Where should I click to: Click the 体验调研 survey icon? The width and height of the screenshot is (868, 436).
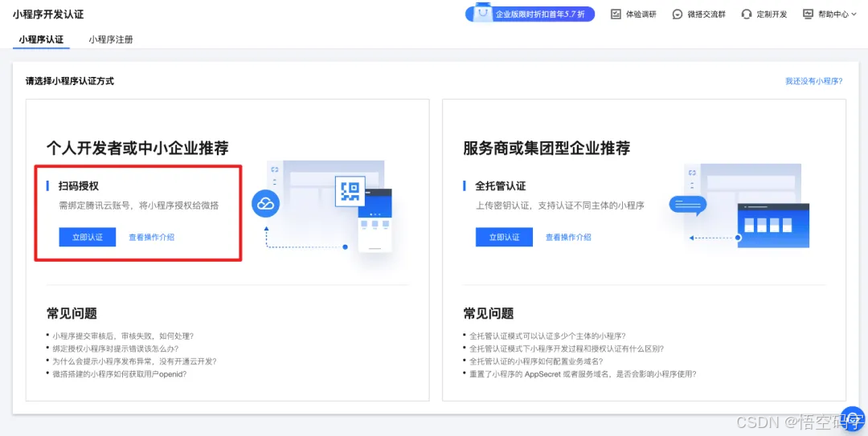pos(616,14)
